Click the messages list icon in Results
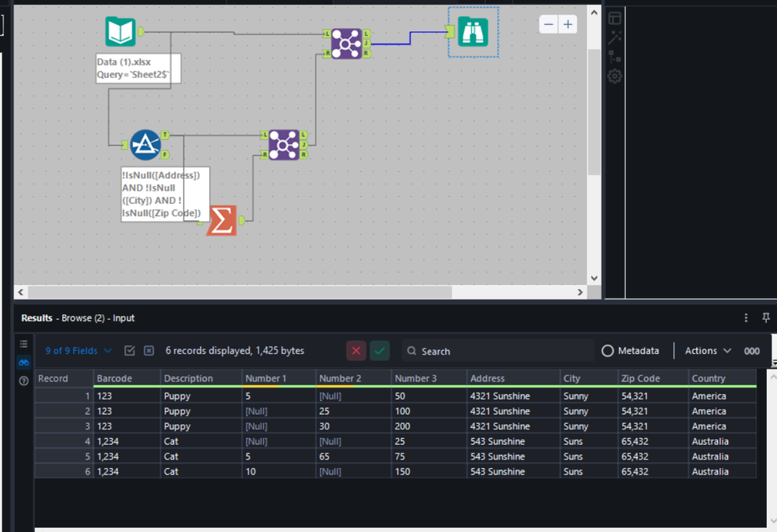Image resolution: width=777 pixels, height=532 pixels. [x=24, y=344]
